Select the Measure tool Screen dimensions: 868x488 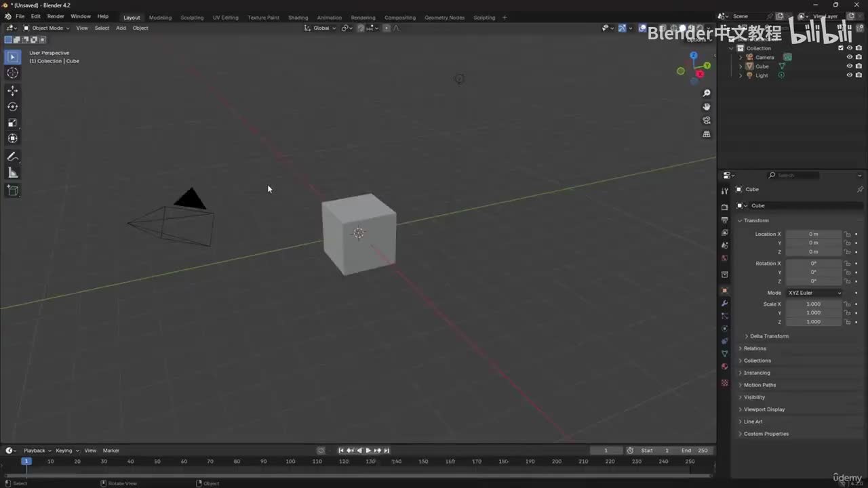pyautogui.click(x=13, y=173)
